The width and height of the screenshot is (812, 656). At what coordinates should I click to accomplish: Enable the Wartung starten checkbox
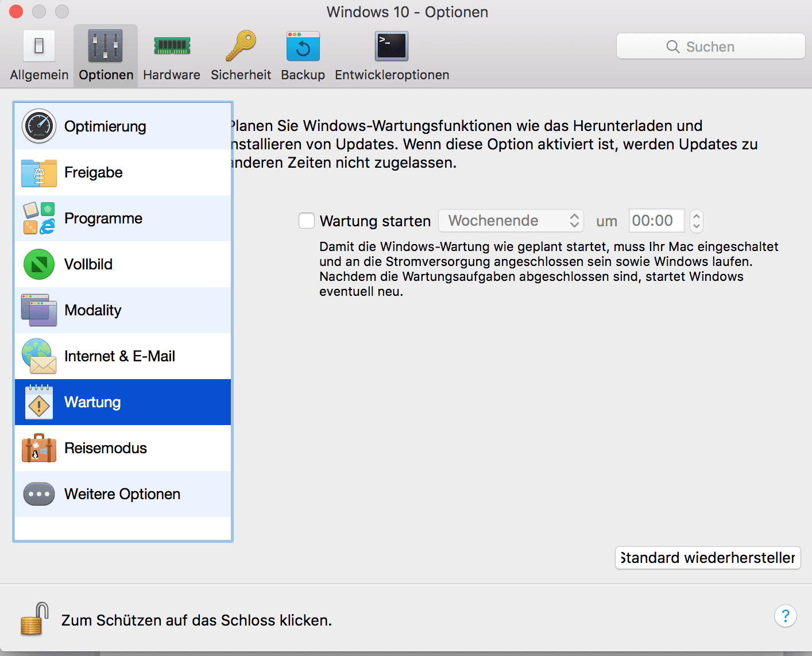pos(307,221)
